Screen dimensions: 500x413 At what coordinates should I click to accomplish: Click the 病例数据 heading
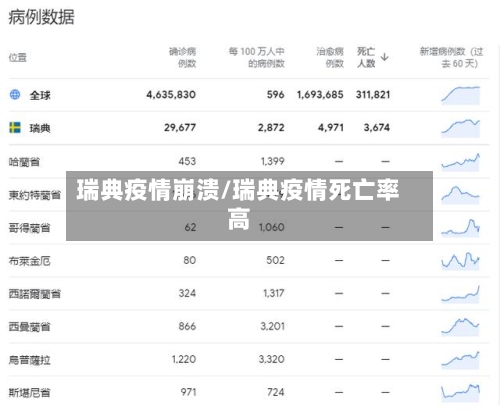tap(41, 17)
